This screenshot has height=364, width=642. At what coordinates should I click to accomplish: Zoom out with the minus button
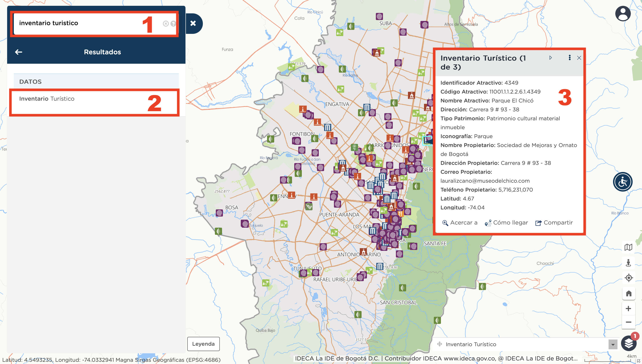point(628,322)
